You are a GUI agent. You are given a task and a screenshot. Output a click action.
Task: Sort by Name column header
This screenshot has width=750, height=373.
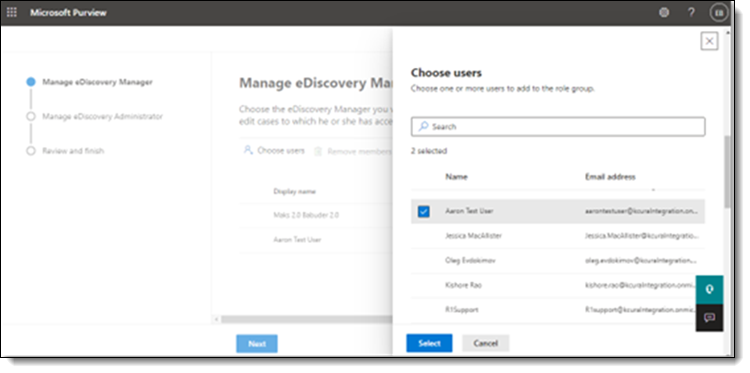coord(456,176)
